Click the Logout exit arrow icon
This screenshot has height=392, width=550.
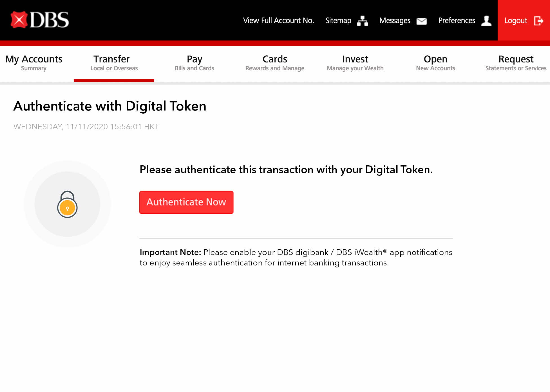coord(538,21)
